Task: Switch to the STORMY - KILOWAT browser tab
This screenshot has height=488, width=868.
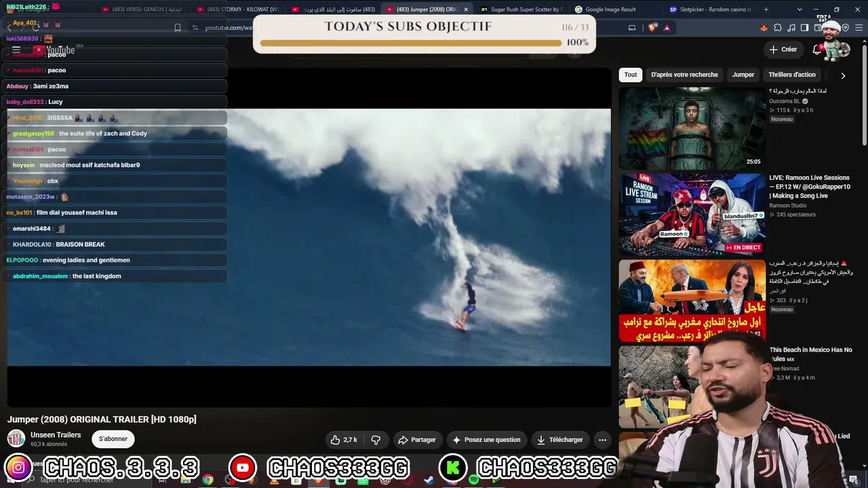Action: [239, 9]
